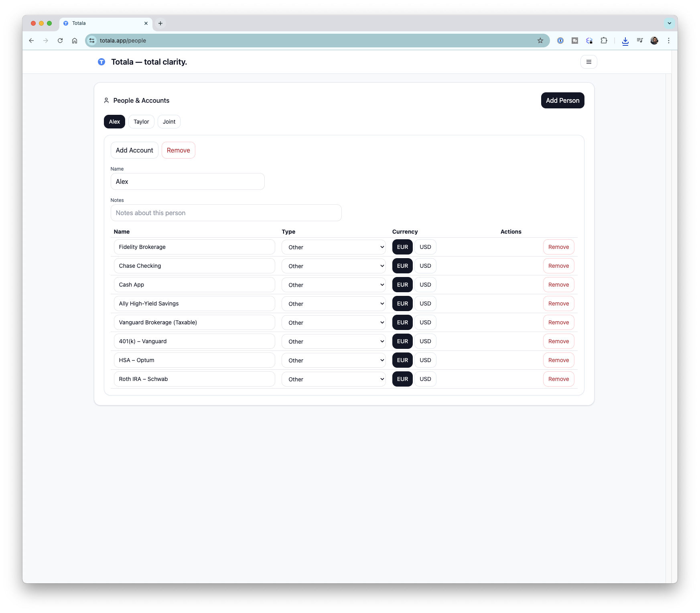Click the browser back arrow
This screenshot has height=613, width=700.
coord(31,41)
